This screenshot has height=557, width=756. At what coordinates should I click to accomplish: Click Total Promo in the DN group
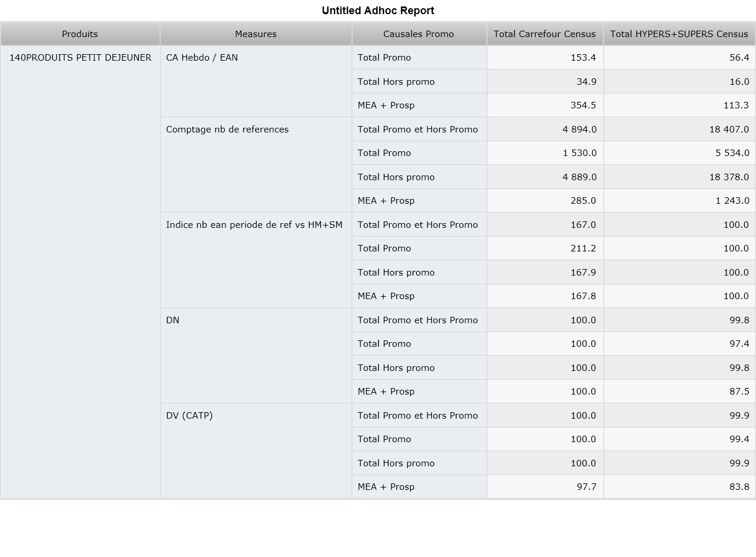[419, 344]
